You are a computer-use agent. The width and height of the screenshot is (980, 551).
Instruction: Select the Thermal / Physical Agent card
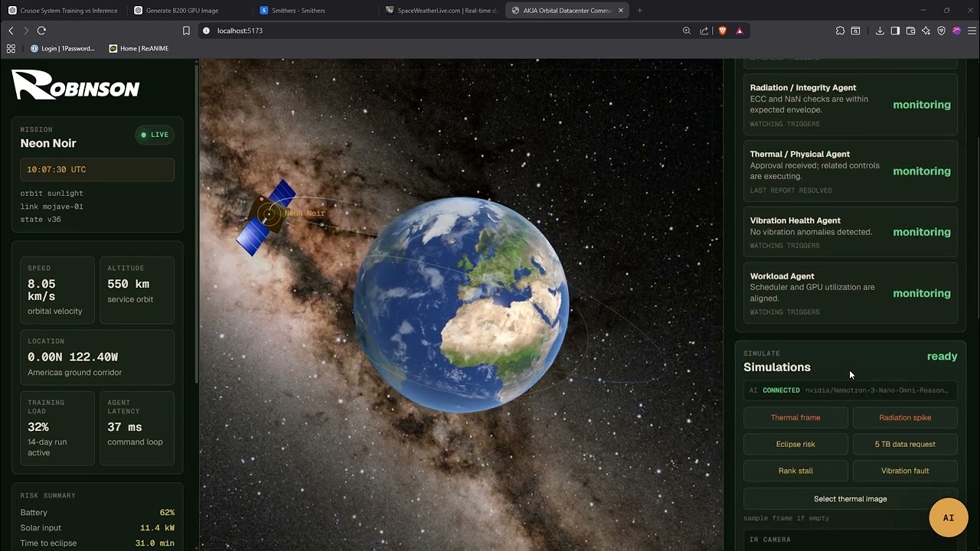(x=851, y=171)
